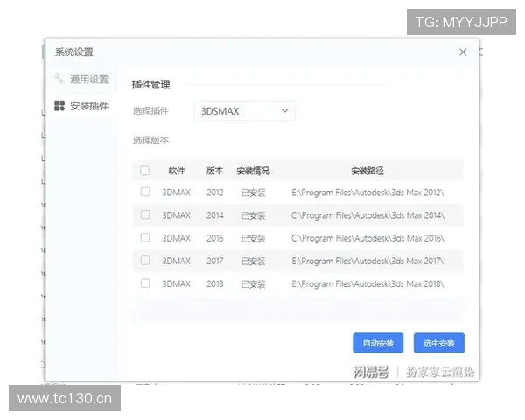
Task: Select the path ending in 3ds Max 2014\
Action: [x=367, y=215]
